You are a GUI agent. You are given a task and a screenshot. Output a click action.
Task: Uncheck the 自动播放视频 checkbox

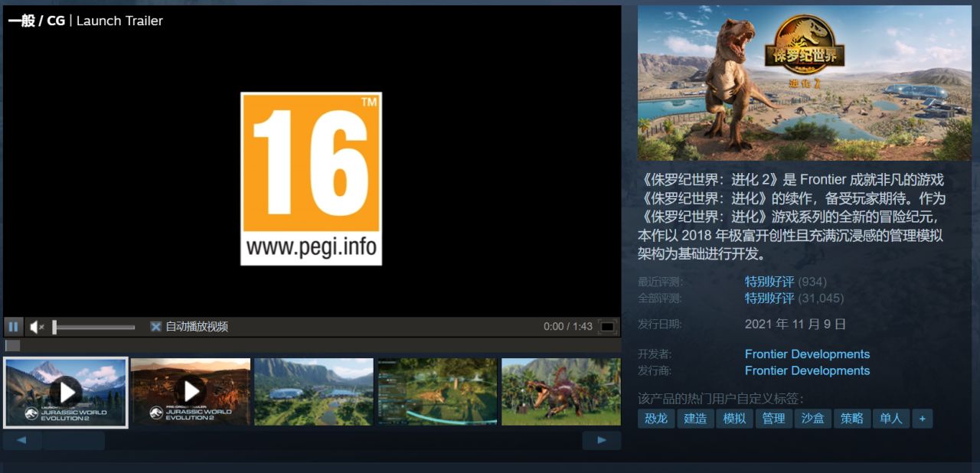(x=155, y=327)
